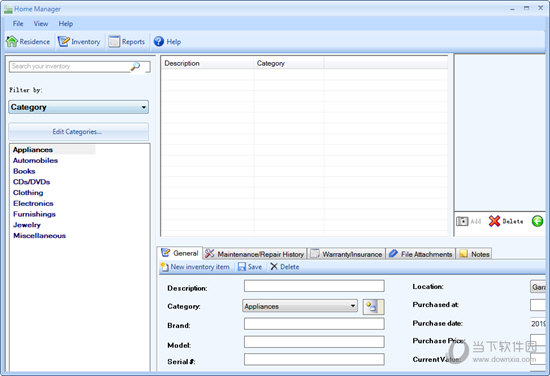Select Automobiles in the category list
This screenshot has height=376, width=550.
point(35,161)
